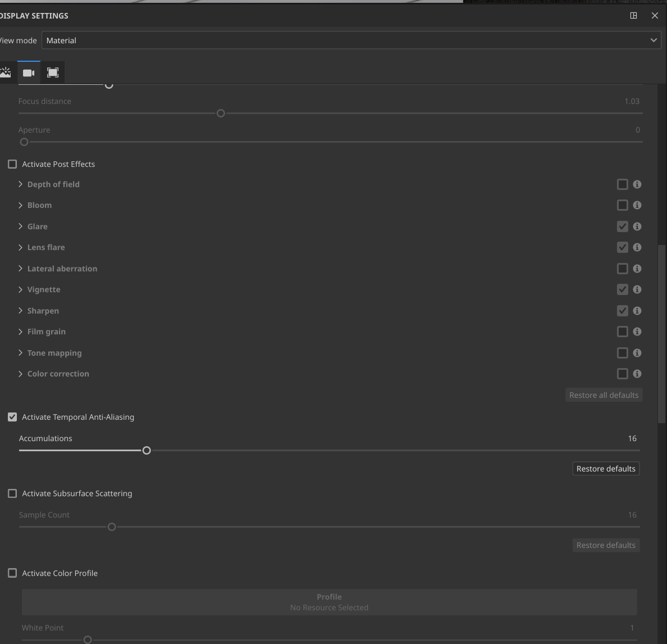Expand the Film grain section
Screen dimensions: 667x644
20,332
